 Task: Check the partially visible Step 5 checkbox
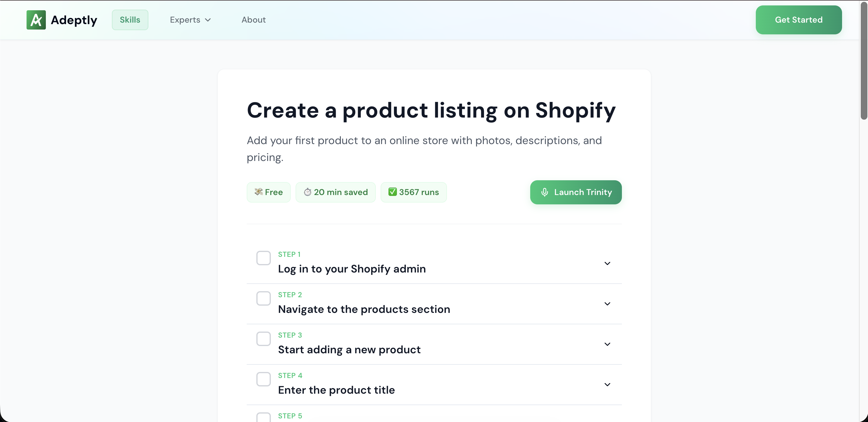pyautogui.click(x=264, y=417)
